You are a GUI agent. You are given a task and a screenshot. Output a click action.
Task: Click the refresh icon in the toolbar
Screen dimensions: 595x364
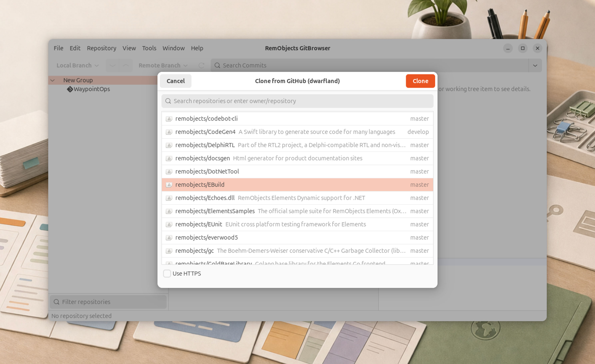point(201,65)
